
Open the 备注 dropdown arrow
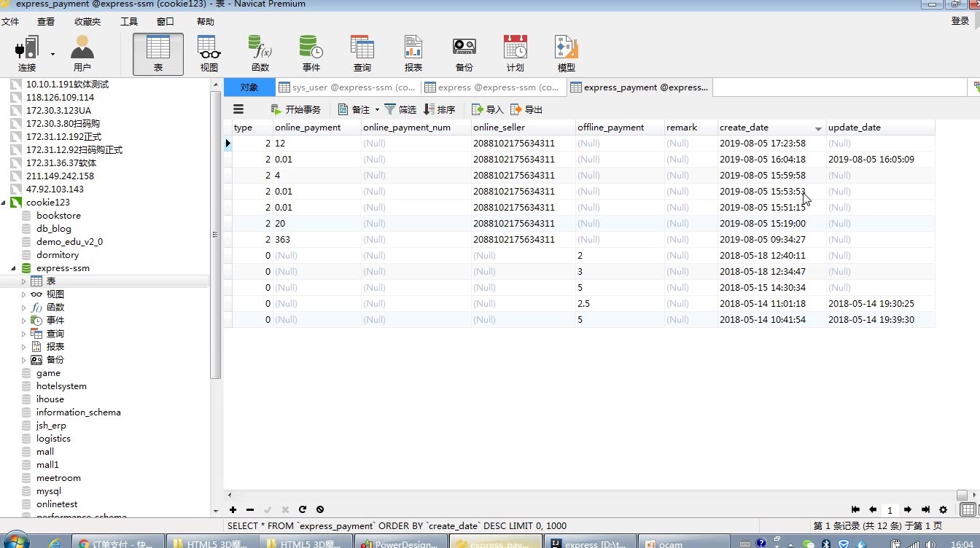377,110
